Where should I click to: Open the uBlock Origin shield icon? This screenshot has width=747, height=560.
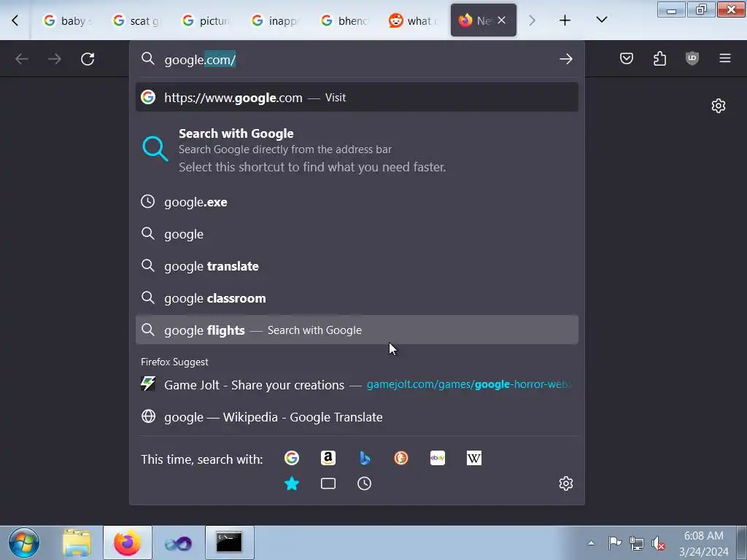[692, 58]
